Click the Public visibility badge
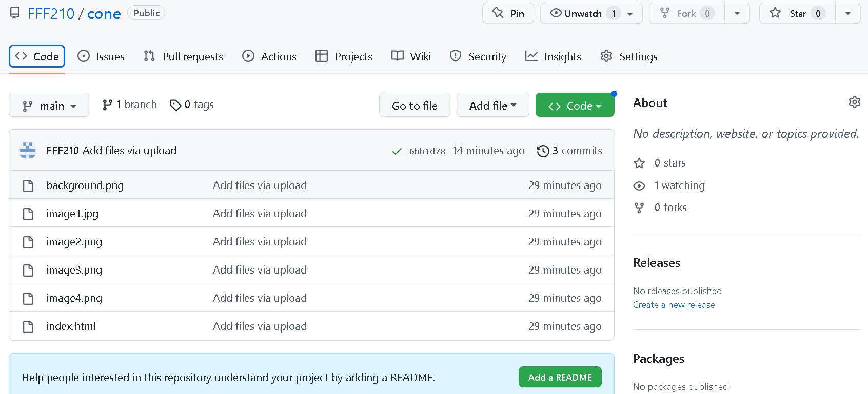 (x=146, y=13)
